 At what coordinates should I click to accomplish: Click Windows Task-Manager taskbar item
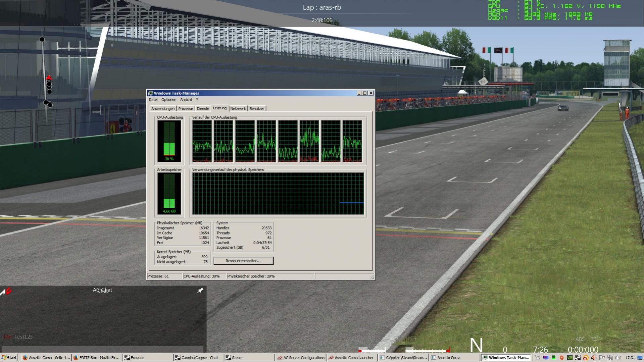(506, 358)
